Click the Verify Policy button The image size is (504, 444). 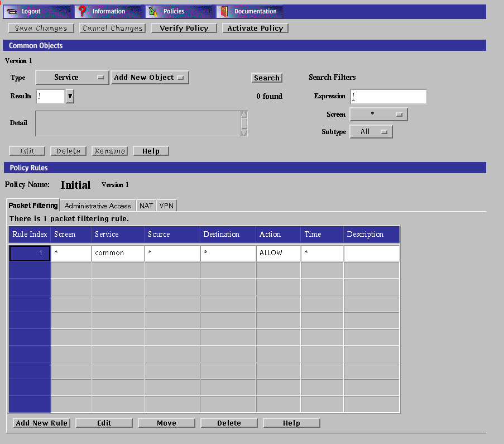[x=184, y=28]
